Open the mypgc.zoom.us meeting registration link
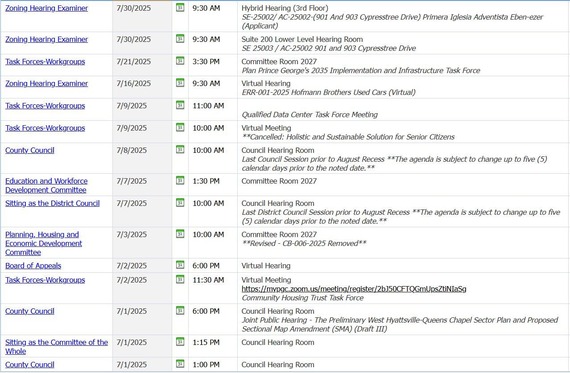 (x=354, y=289)
